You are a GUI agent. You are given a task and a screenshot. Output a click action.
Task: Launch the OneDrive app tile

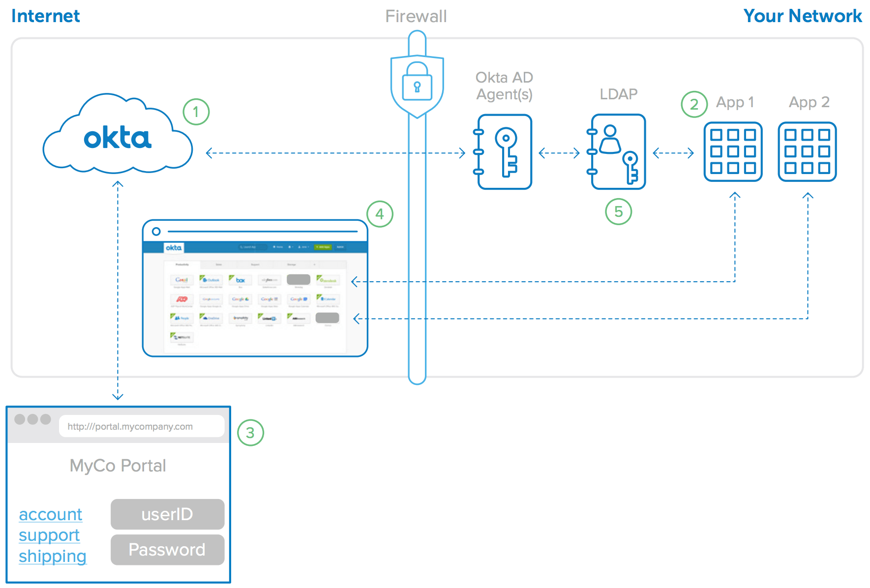211,318
